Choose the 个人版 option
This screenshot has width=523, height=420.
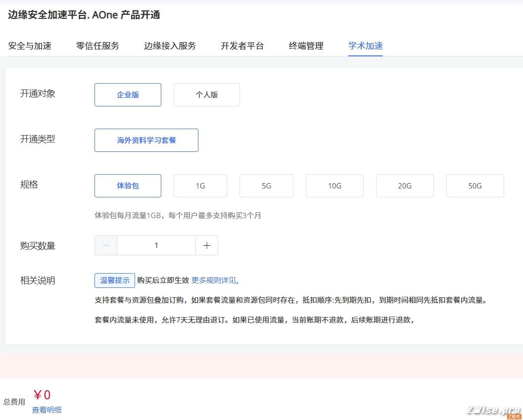(x=206, y=95)
